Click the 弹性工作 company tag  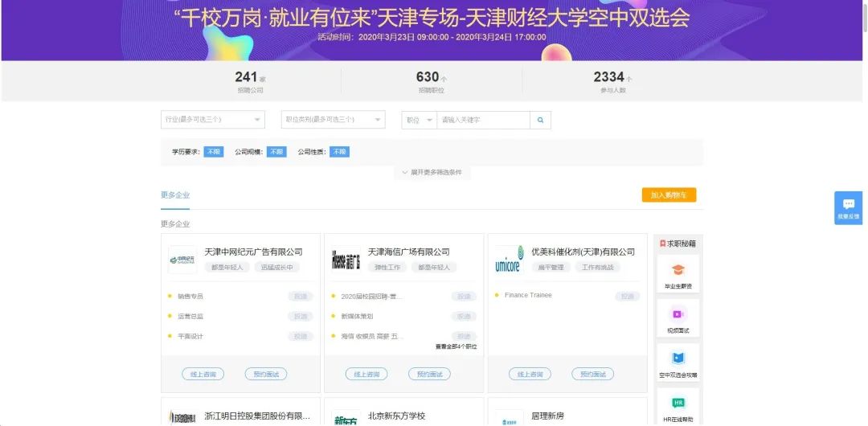387,267
